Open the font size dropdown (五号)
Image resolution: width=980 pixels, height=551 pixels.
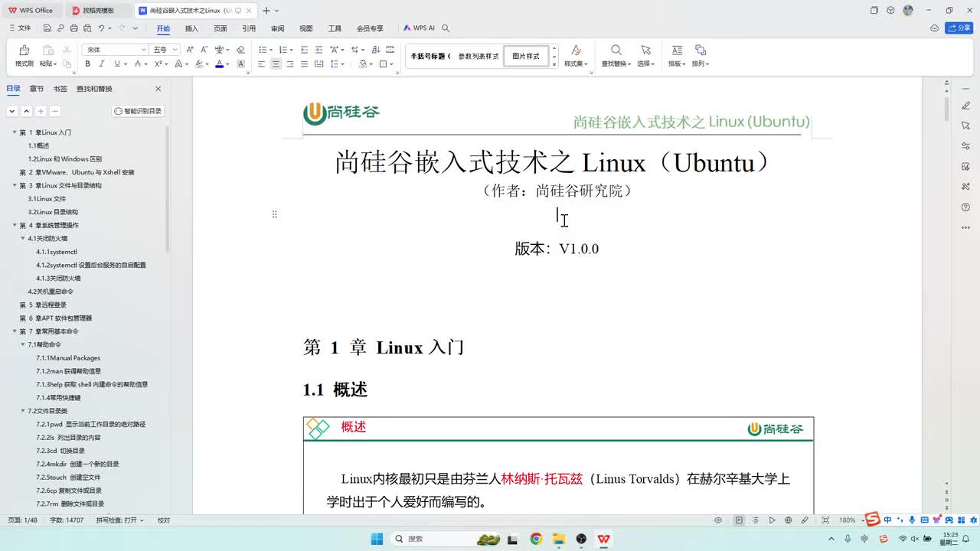[175, 50]
